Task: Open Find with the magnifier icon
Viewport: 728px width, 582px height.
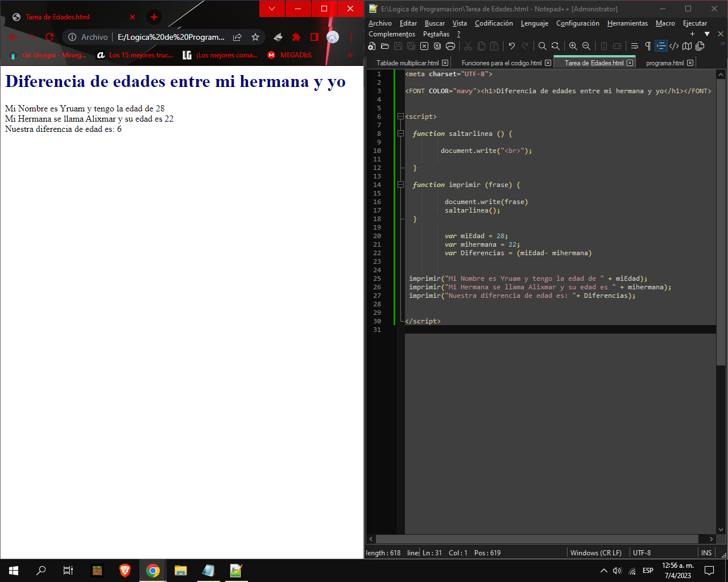Action: pyautogui.click(x=543, y=46)
